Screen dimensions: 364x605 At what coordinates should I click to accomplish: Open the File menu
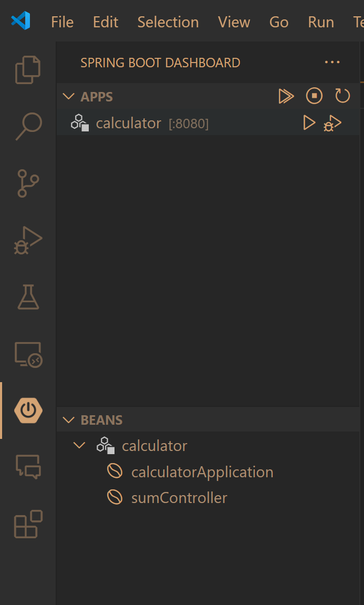62,22
